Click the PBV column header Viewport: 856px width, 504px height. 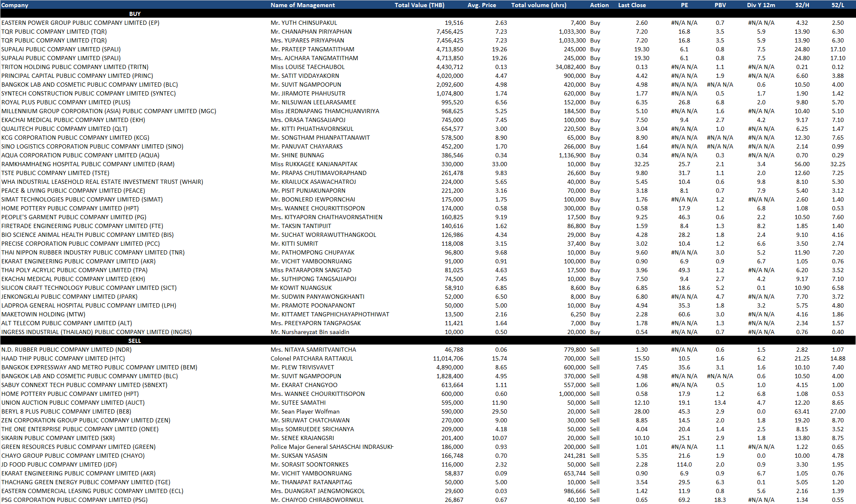720,5
